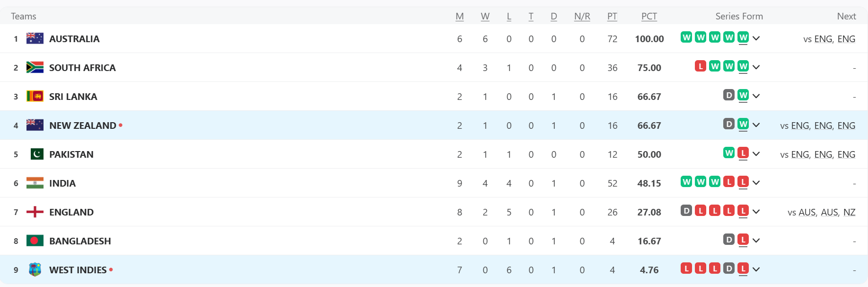This screenshot has width=868, height=287.
Task: Expand India's series form details
Action: pyautogui.click(x=756, y=183)
